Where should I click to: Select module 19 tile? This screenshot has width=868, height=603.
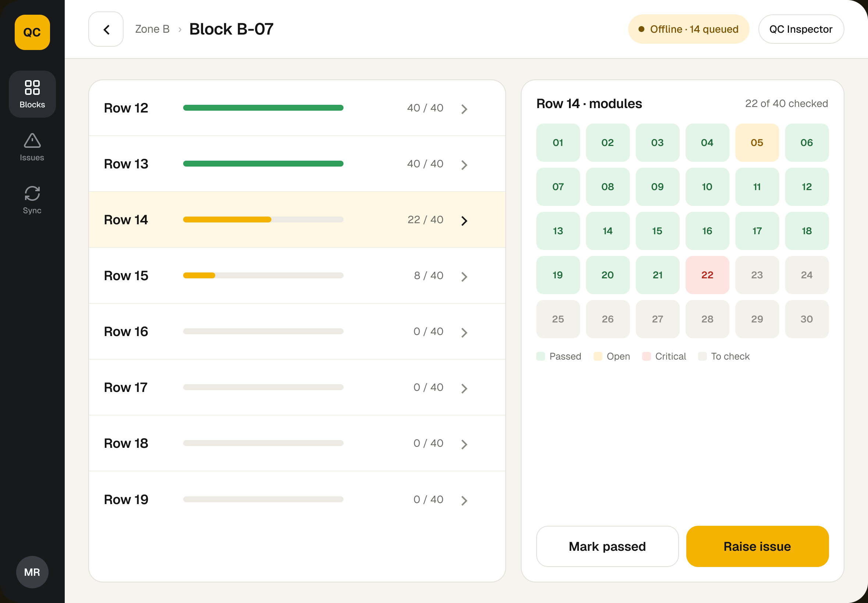tap(558, 275)
